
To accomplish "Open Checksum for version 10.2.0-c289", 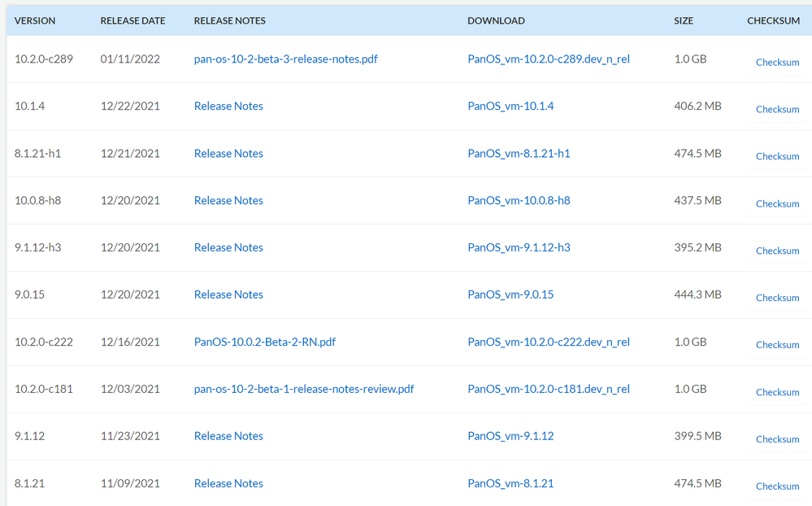I will [x=777, y=63].
